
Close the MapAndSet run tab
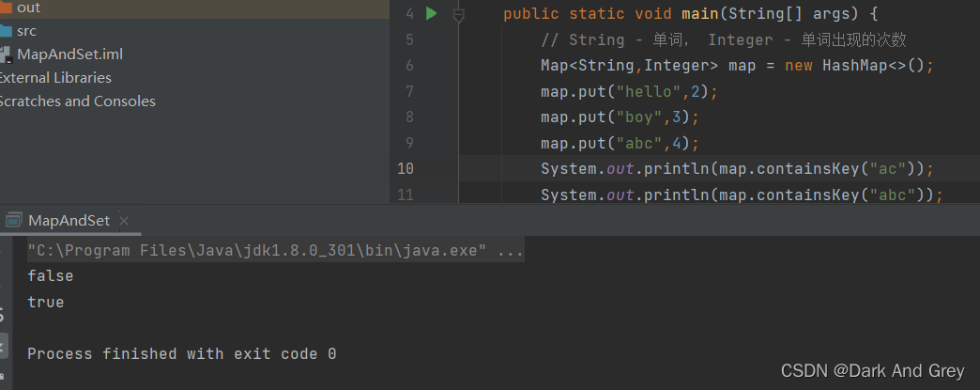click(x=124, y=220)
